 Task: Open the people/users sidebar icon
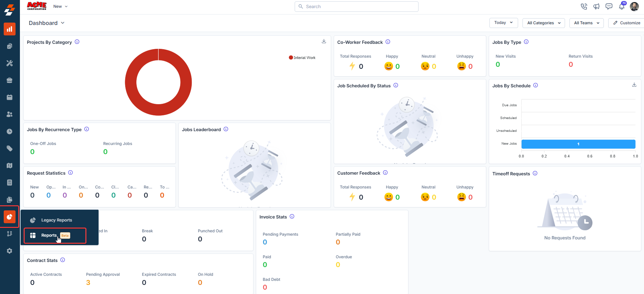(x=9, y=114)
